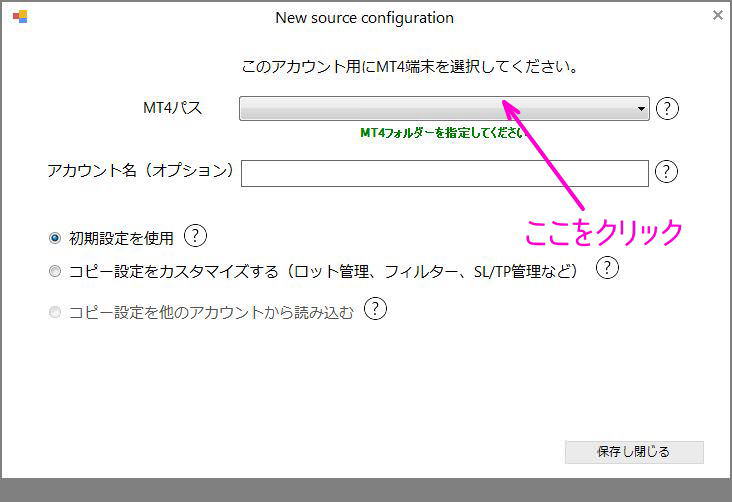Image resolution: width=732 pixels, height=502 pixels.
Task: Click help icon beside アカウント名 field
Action: click(666, 171)
